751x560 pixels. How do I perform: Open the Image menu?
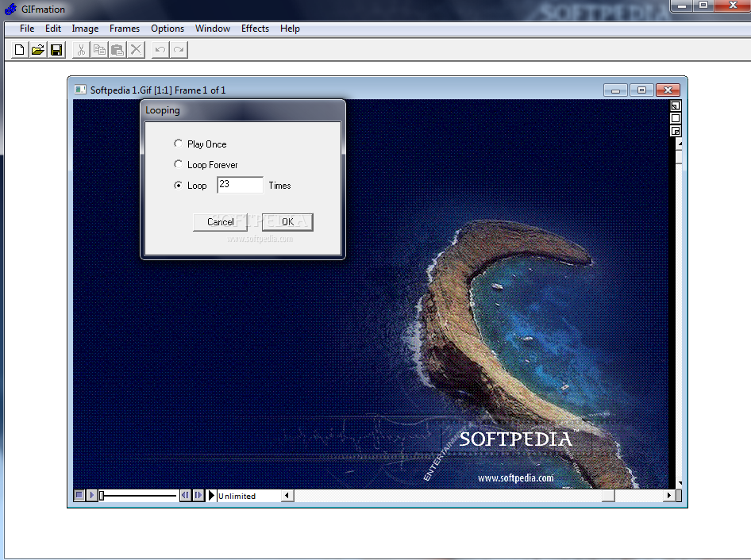pyautogui.click(x=85, y=29)
